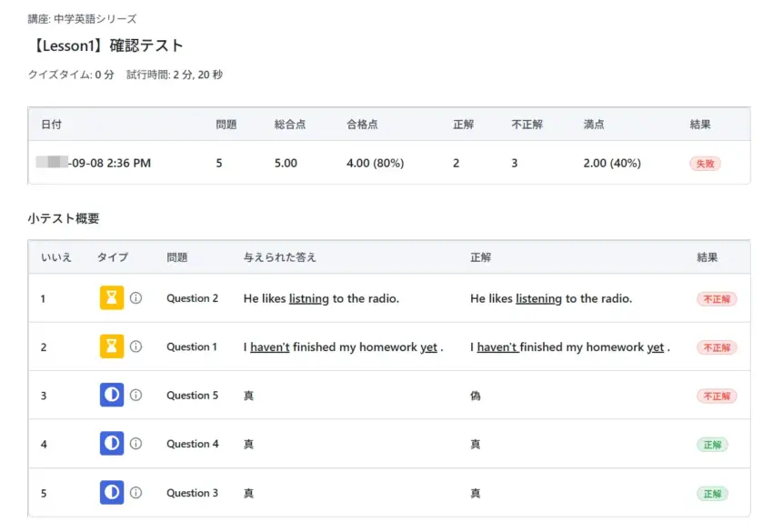773x532 pixels.
Task: Click the yellow hourglass icon for Question 1
Action: [x=111, y=346]
